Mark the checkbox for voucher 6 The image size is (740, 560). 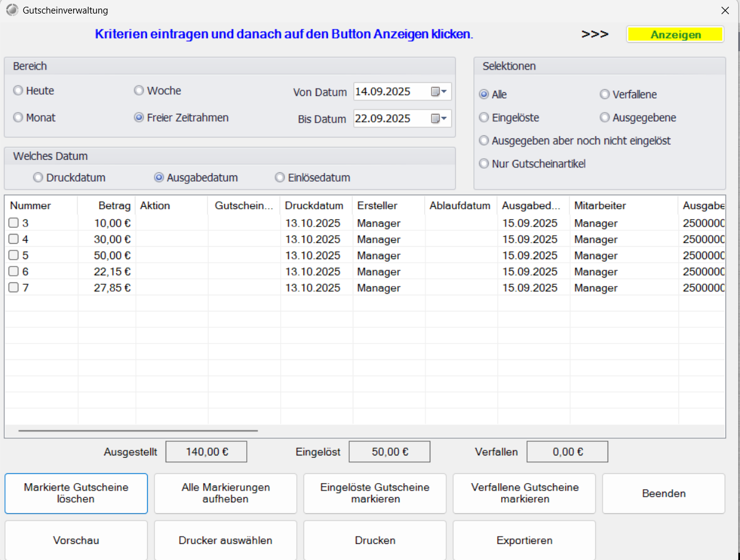tap(14, 271)
